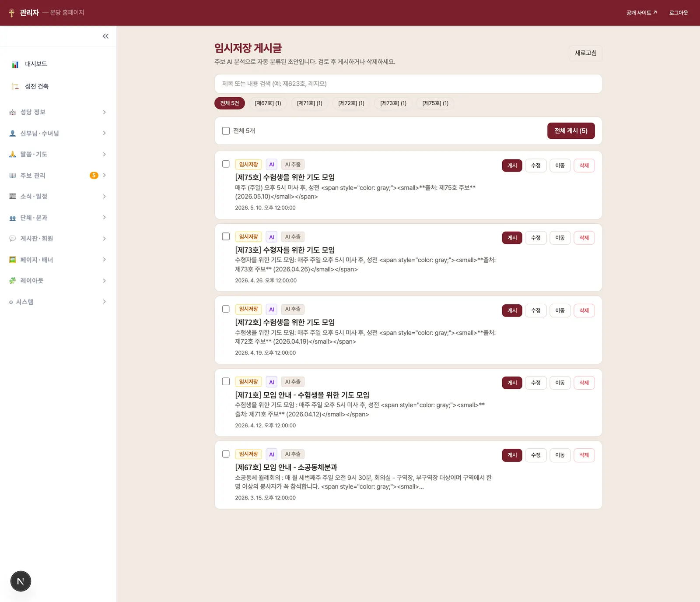Viewport: 700px width, 602px height.
Task: Open the [제67호] 모임 안내 - 소공동체분과 title
Action: pos(286,467)
